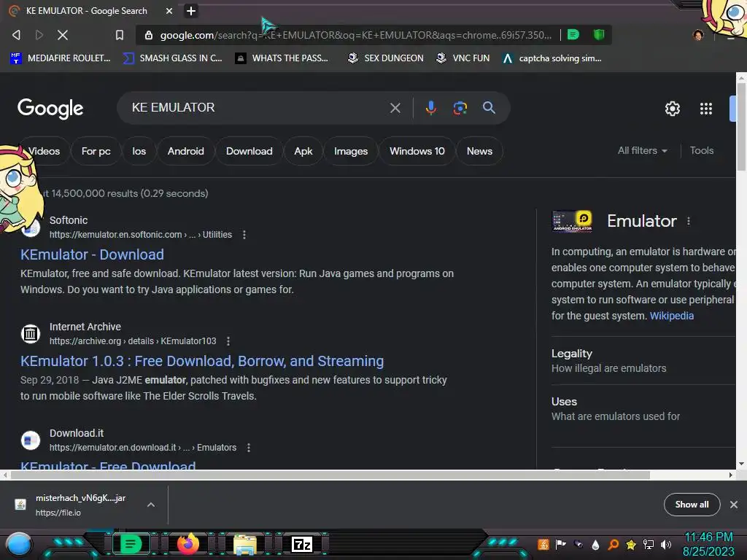Click the Emulator panel thumbnail image
Screen dimensions: 747x560
pos(572,221)
